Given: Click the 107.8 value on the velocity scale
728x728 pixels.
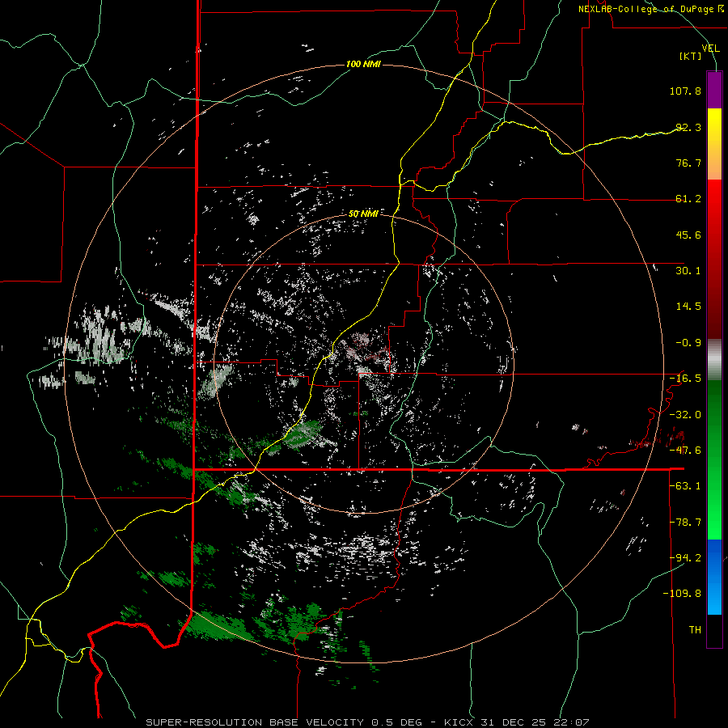Looking at the screenshot, I should pos(685,91).
